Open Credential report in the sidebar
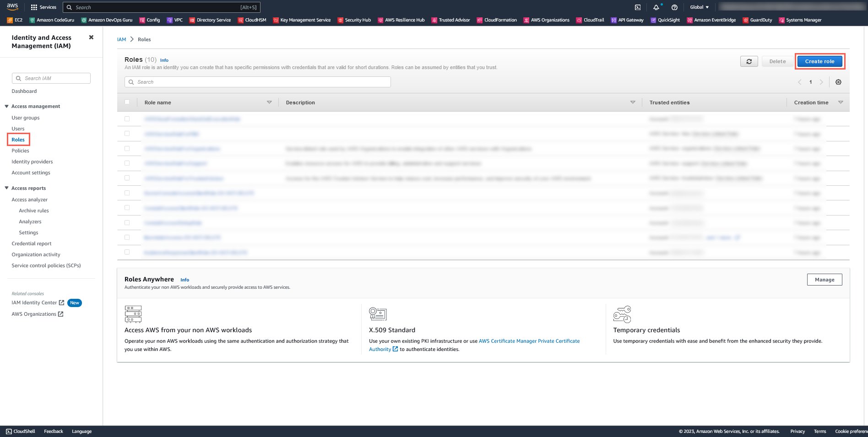 coord(32,243)
